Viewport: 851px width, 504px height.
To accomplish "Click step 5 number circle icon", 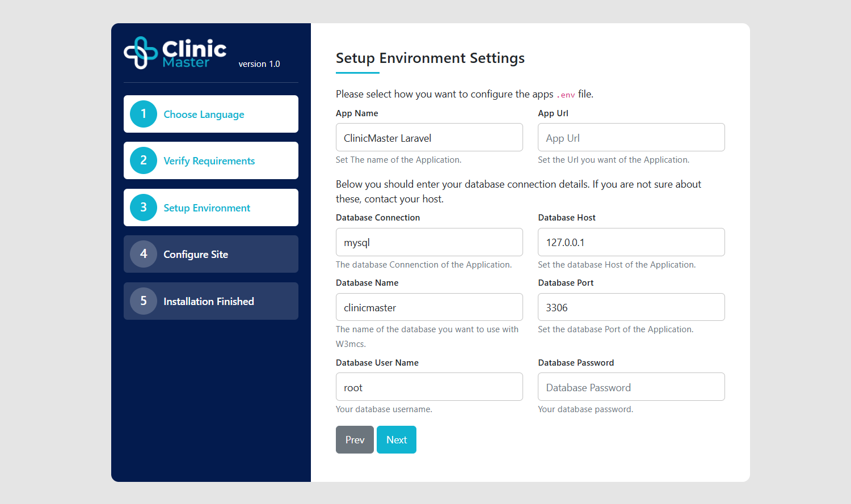I will click(144, 301).
